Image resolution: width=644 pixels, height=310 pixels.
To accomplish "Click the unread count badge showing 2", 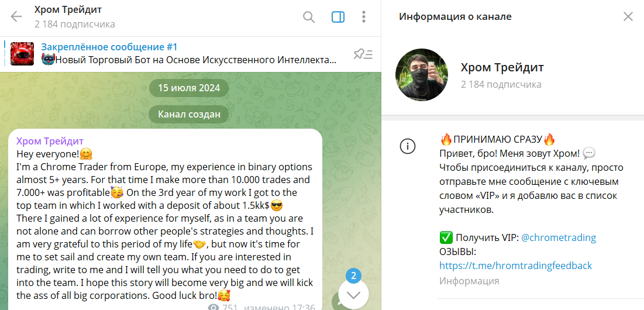I will (x=353, y=276).
